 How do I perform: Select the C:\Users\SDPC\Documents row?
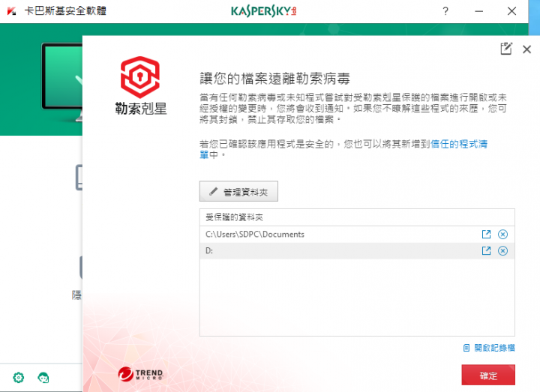[357, 235]
